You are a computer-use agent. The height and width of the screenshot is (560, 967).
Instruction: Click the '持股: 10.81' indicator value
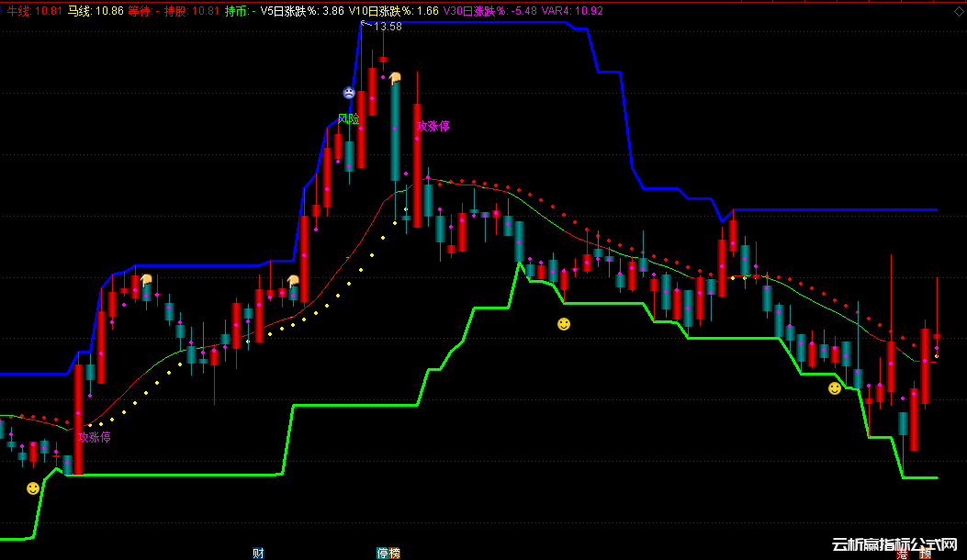pyautogui.click(x=192, y=11)
